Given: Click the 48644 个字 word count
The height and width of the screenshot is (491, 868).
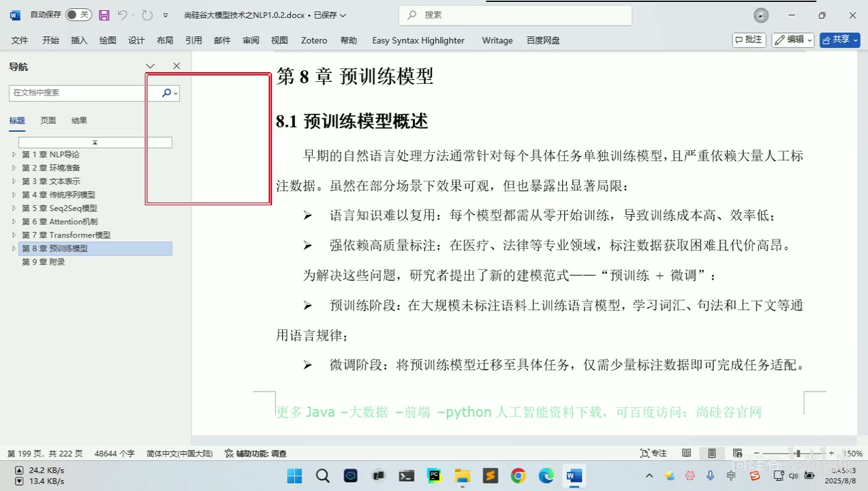Looking at the screenshot, I should [x=114, y=453].
